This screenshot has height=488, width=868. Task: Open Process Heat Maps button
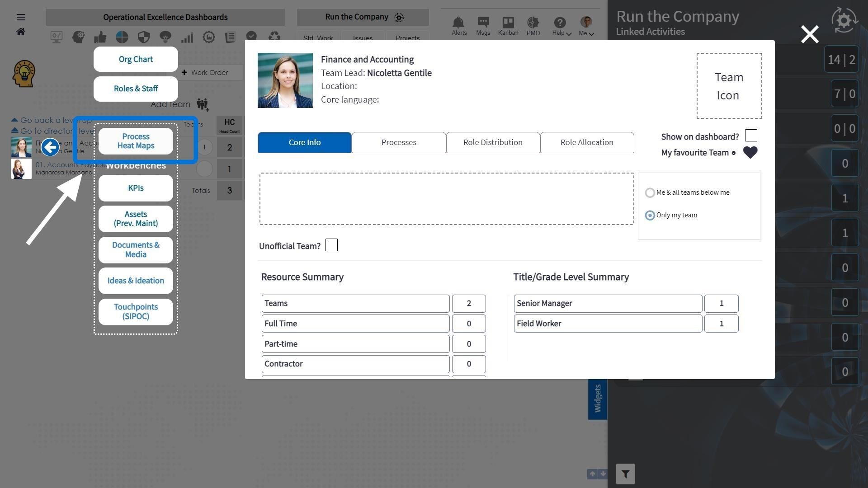point(136,141)
